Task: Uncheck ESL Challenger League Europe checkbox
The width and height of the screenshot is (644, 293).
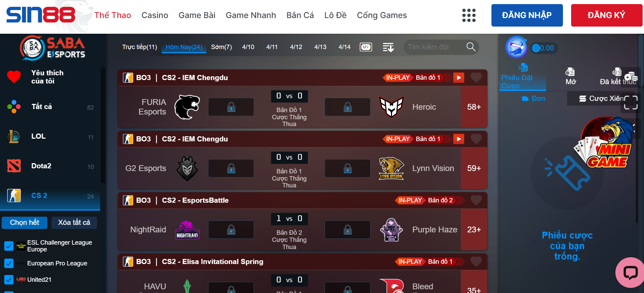Action: point(9,246)
